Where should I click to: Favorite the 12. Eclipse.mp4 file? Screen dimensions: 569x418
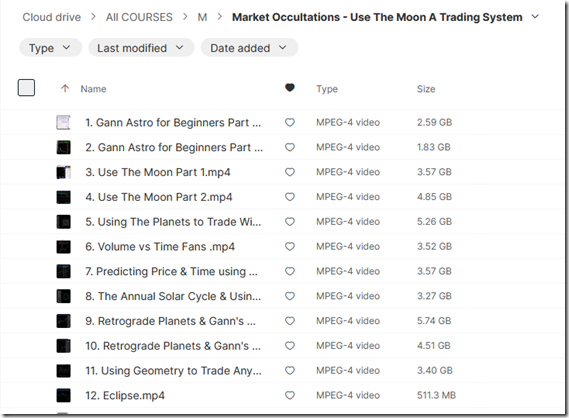(x=290, y=396)
